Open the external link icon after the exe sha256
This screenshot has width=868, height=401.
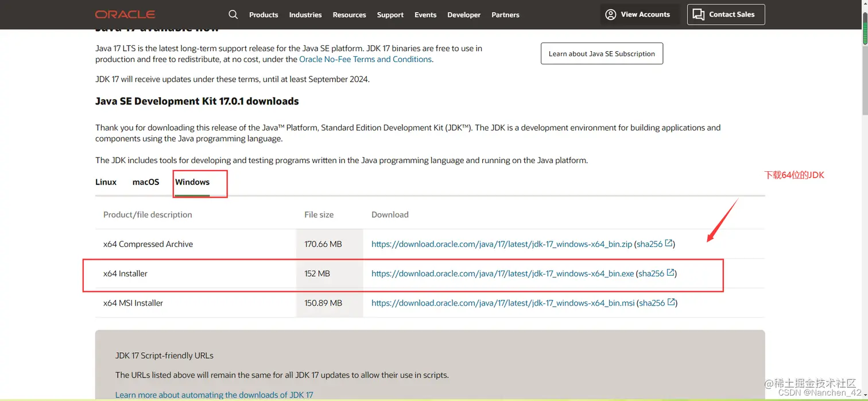671,273
